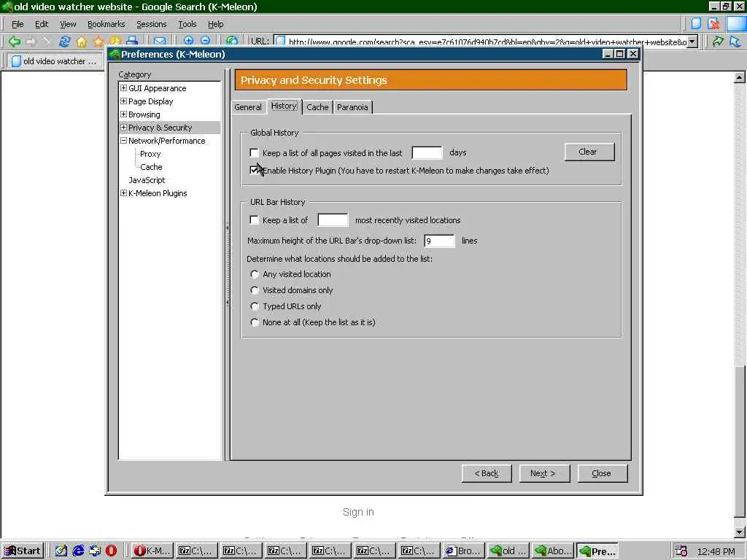Expand the Browsing category
Screen dimensions: 747x560
point(123,114)
